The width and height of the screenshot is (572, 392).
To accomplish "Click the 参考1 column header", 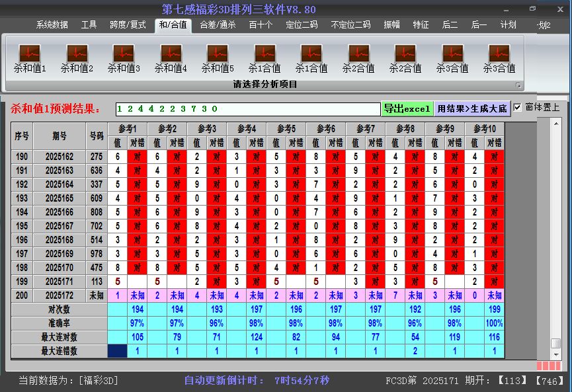I will tap(128, 129).
